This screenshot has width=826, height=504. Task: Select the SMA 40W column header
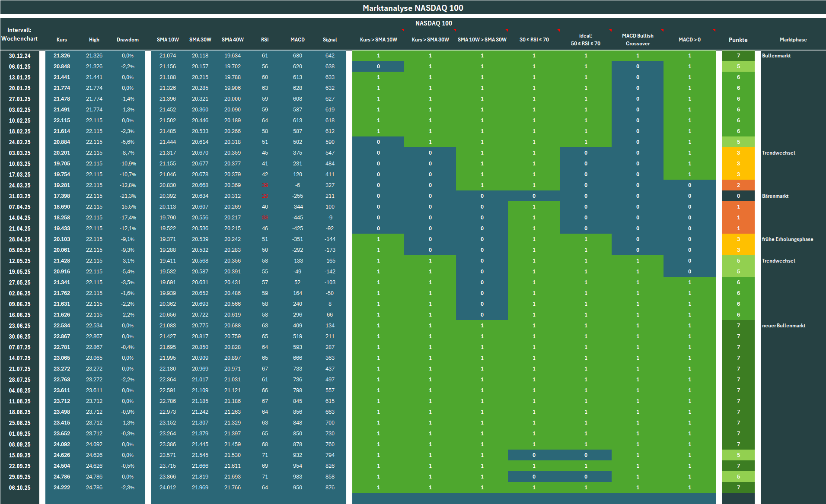pyautogui.click(x=233, y=40)
